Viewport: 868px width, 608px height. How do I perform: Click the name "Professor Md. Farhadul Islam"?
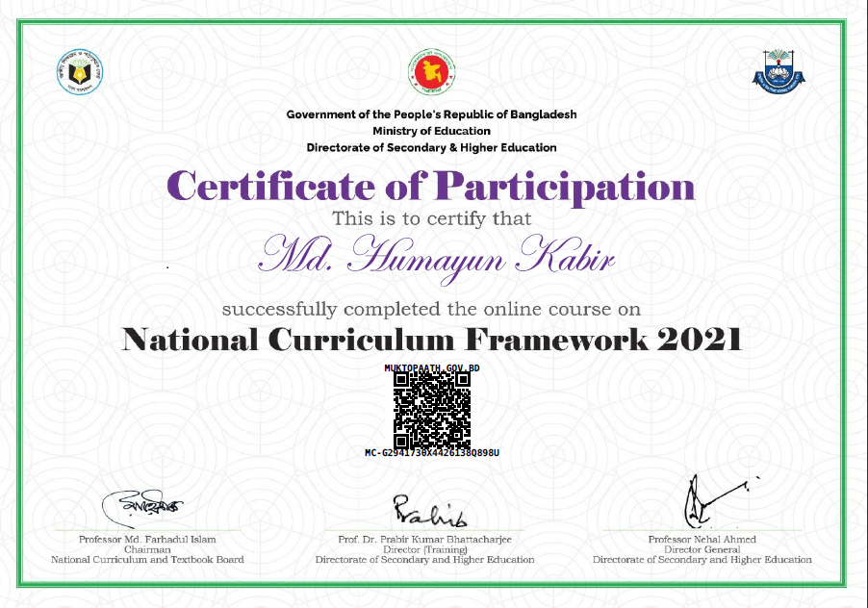pos(147,540)
